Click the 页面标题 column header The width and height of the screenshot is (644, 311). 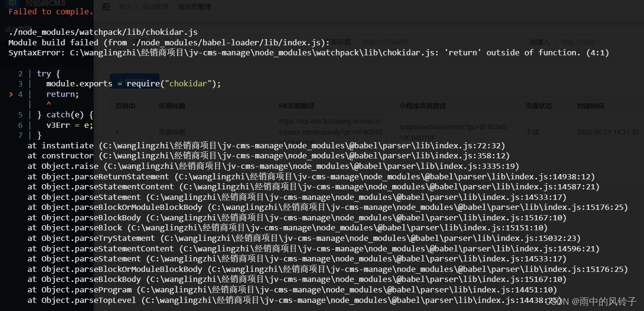(172, 106)
